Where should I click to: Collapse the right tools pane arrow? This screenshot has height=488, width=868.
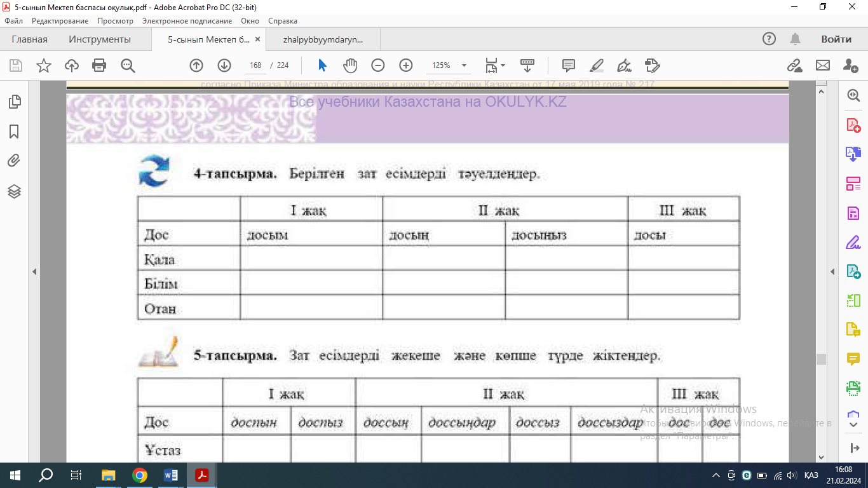pos(832,271)
